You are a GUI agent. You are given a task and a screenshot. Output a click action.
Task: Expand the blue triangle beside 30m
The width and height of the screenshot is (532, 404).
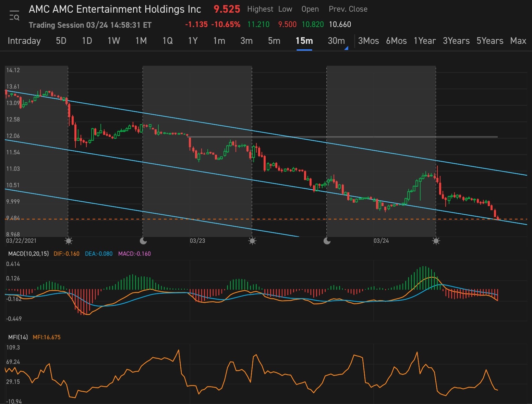(x=346, y=48)
